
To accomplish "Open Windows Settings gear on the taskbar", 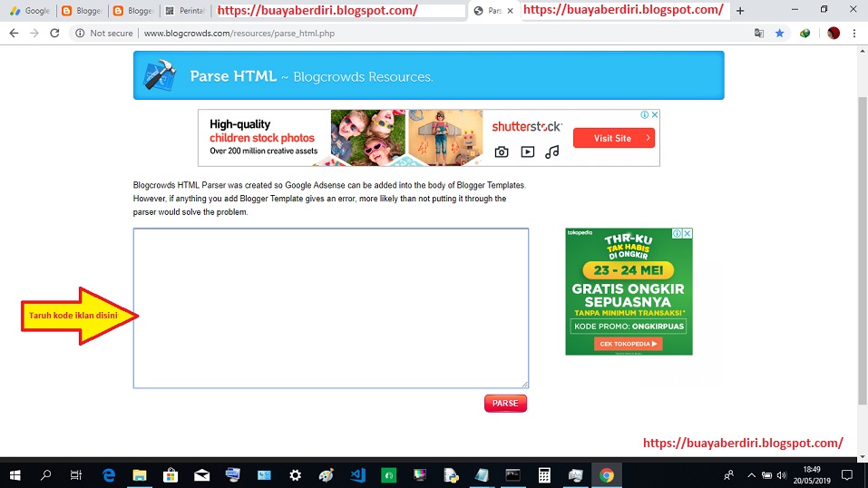I will click(x=295, y=475).
